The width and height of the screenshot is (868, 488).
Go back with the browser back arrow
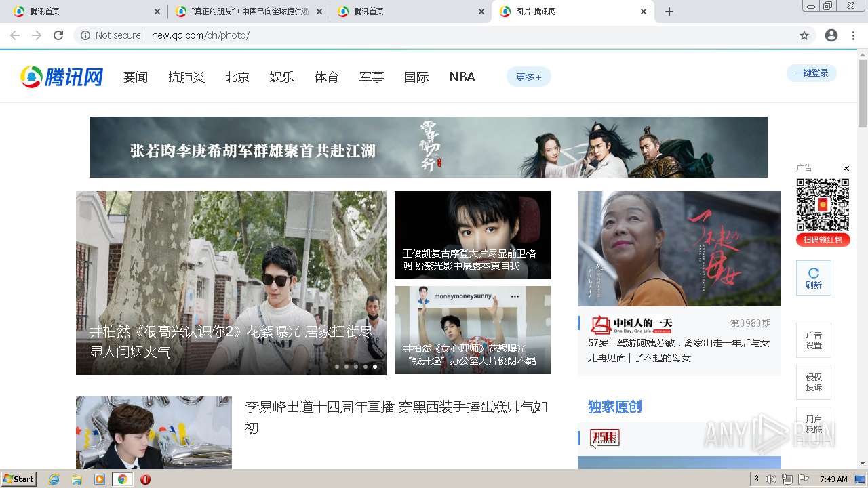[15, 35]
